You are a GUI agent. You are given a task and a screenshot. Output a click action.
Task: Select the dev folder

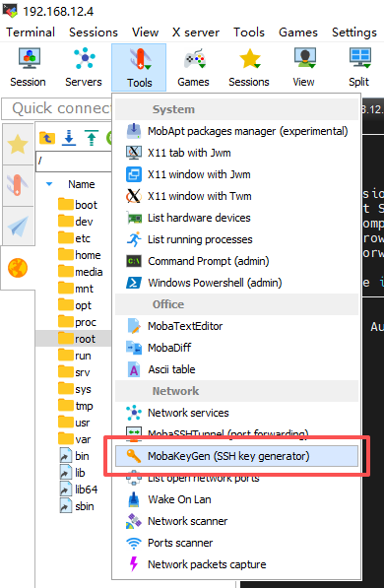(76, 222)
